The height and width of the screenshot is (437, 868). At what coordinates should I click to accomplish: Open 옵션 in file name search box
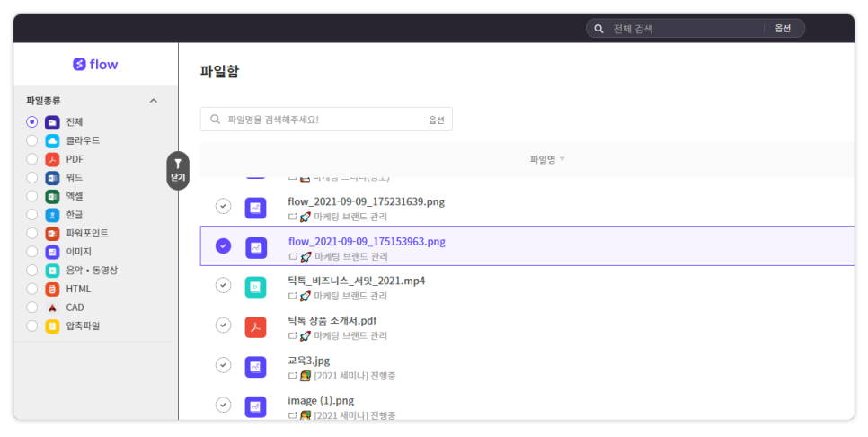[x=436, y=120]
